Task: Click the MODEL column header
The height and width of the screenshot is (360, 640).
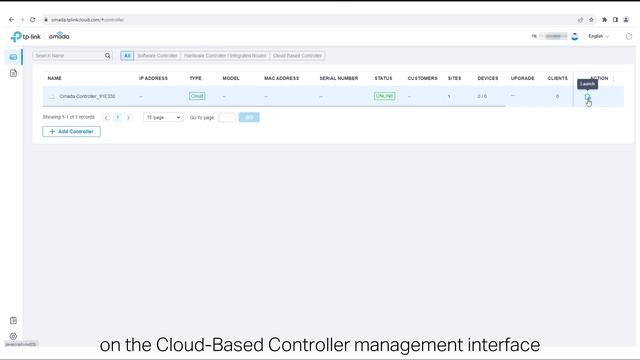Action: 231,78
